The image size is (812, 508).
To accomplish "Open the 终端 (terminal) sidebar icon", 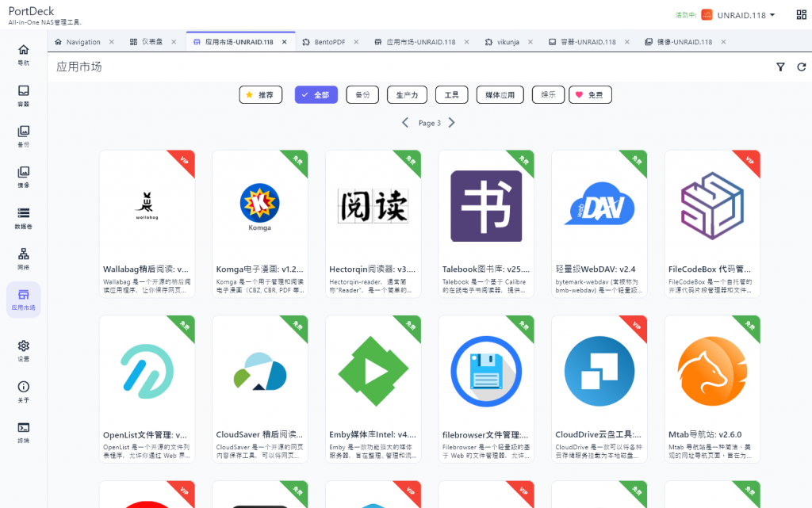I will [x=24, y=432].
